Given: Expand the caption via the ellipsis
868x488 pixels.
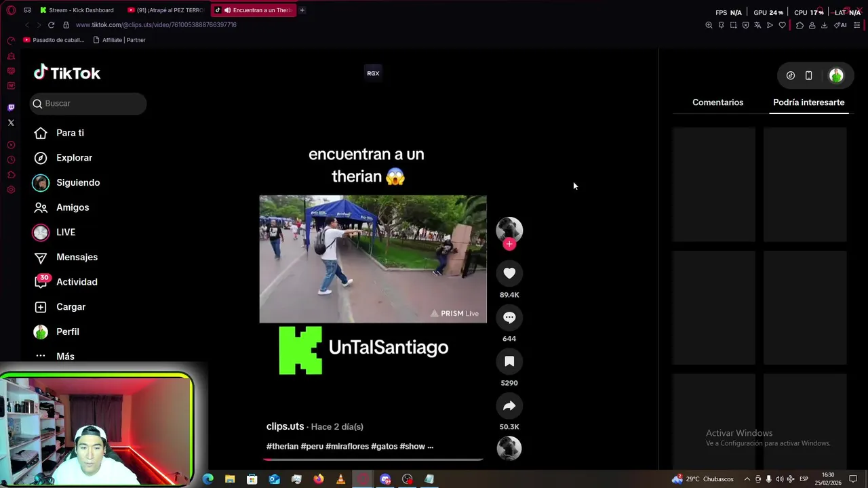Looking at the screenshot, I should [430, 447].
